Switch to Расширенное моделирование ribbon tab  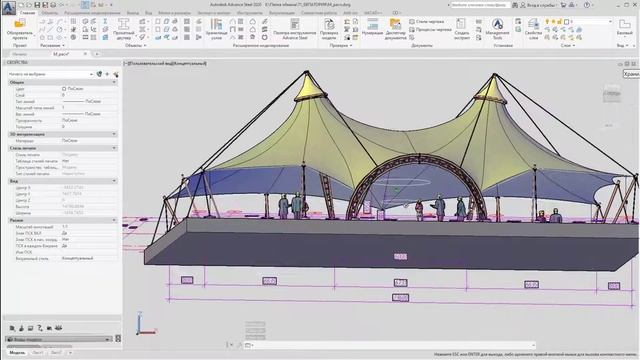[x=92, y=13]
